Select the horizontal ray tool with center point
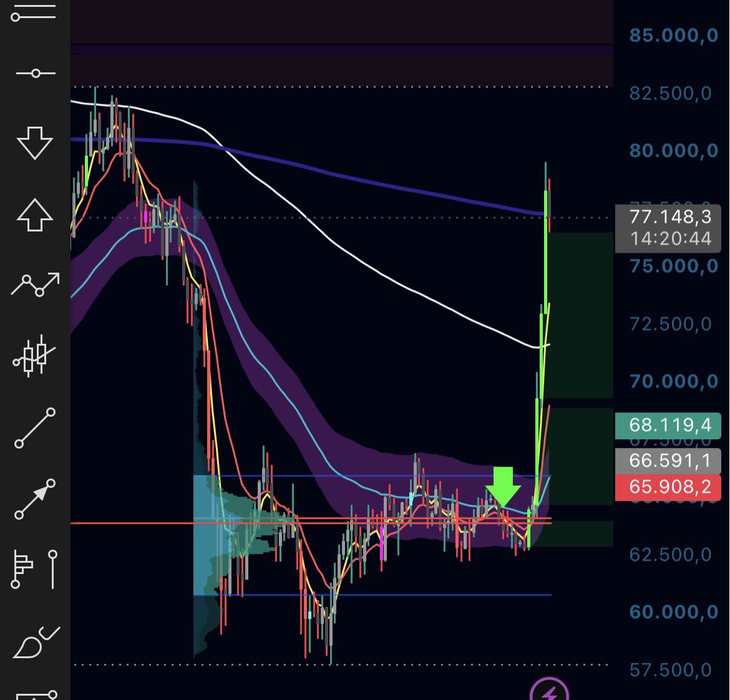Viewport: 730px width, 700px height. click(x=36, y=73)
